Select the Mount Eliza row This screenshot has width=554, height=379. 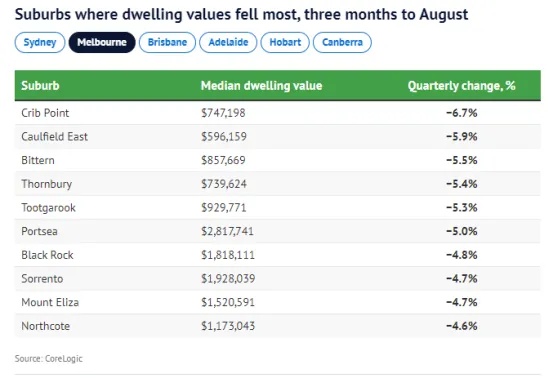coord(277,302)
